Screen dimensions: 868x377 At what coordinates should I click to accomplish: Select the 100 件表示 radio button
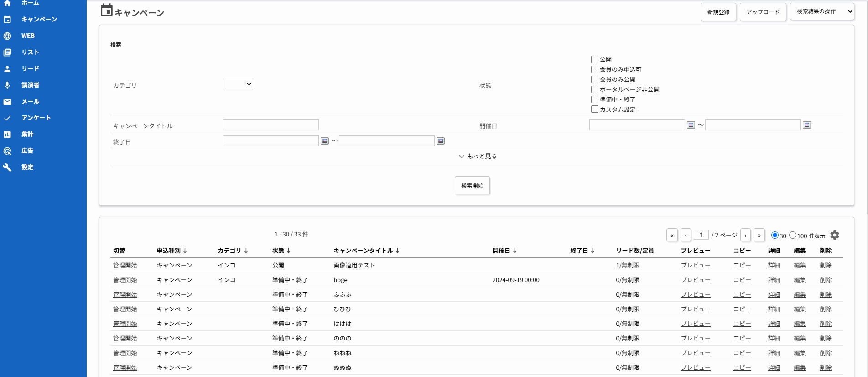(793, 235)
